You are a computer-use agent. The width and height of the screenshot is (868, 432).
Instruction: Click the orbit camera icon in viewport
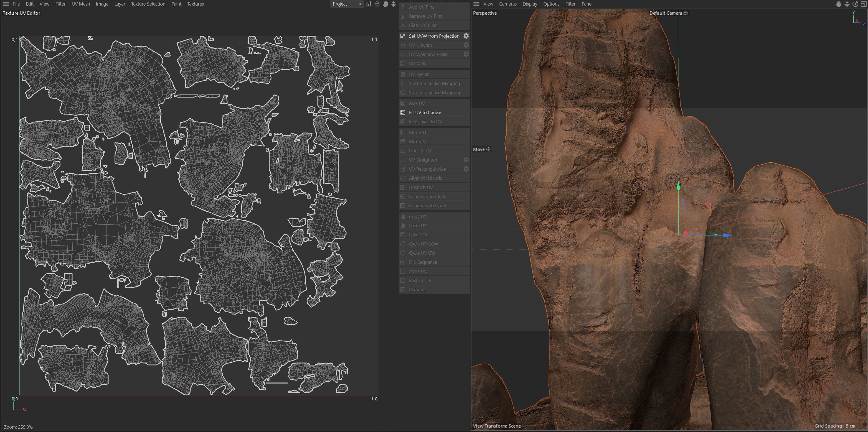point(855,4)
